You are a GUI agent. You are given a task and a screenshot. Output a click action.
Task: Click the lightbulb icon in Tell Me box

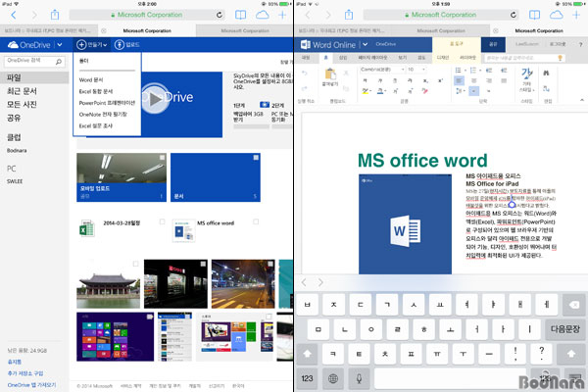click(561, 58)
